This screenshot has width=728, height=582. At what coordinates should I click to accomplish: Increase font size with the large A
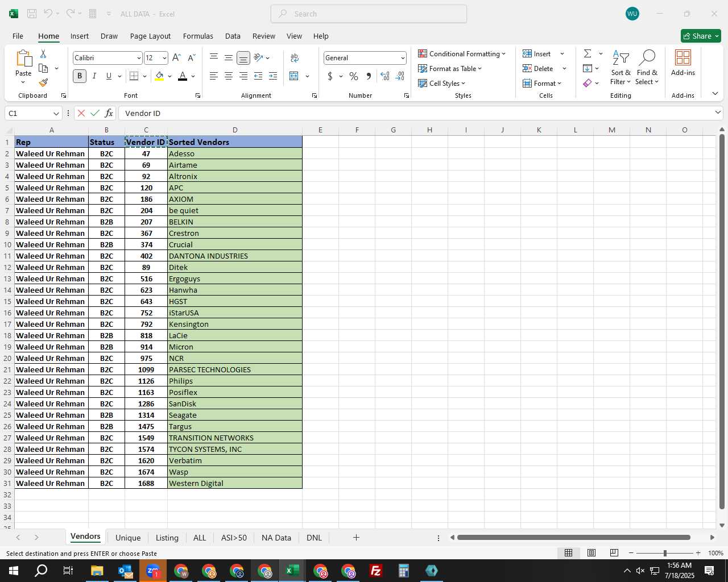pyautogui.click(x=176, y=58)
